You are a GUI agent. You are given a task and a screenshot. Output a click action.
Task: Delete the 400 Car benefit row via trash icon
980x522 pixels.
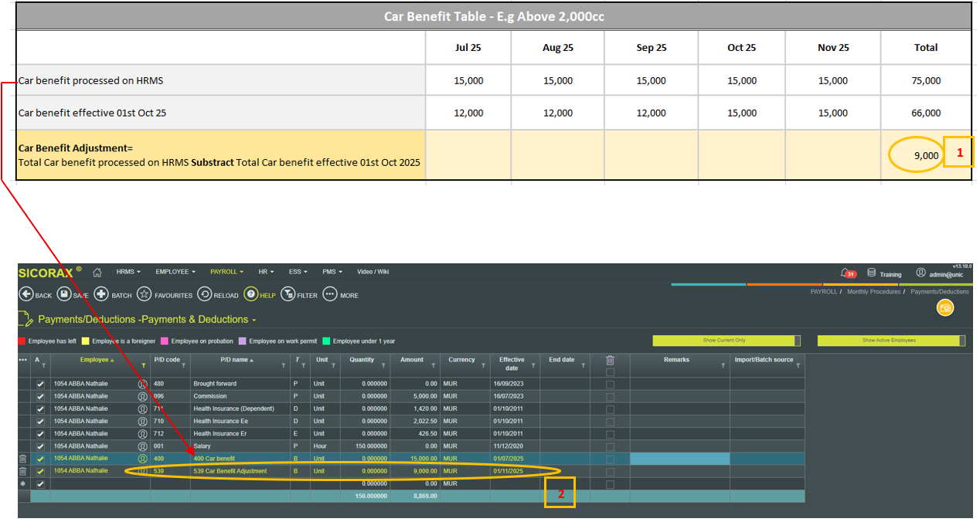pos(23,459)
